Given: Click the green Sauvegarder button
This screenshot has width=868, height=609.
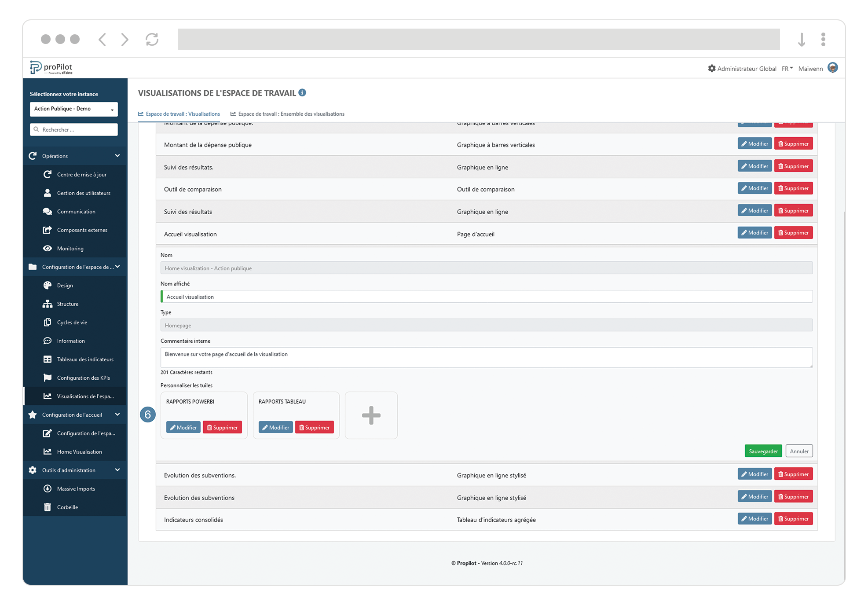Looking at the screenshot, I should pos(763,451).
